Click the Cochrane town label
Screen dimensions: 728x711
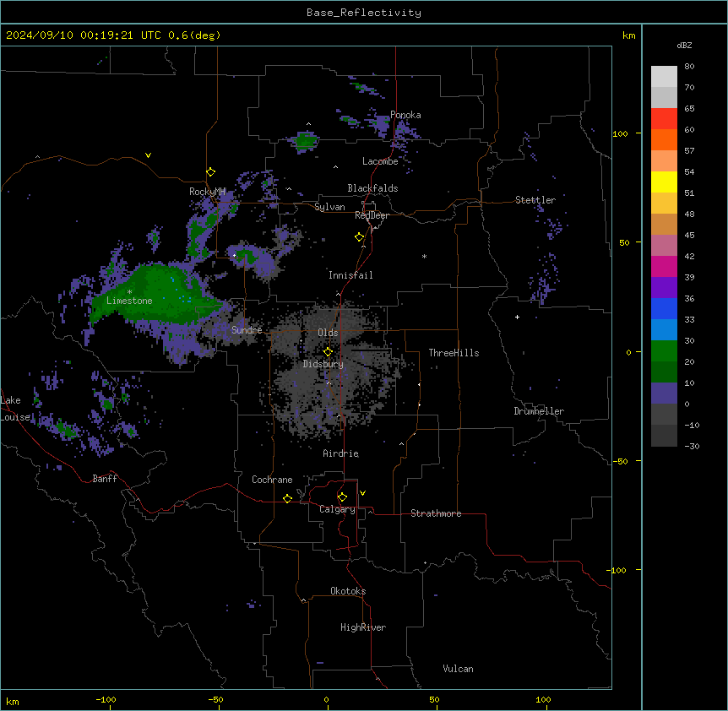[272, 480]
